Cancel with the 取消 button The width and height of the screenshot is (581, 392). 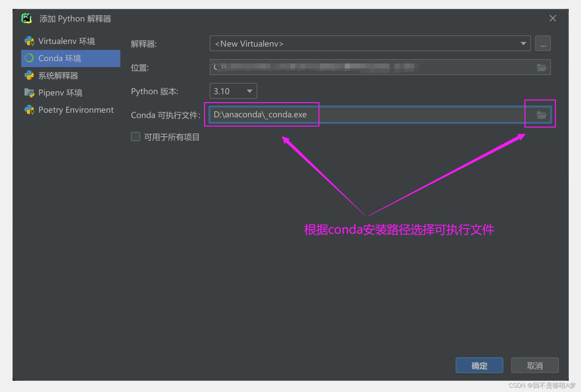coord(535,365)
